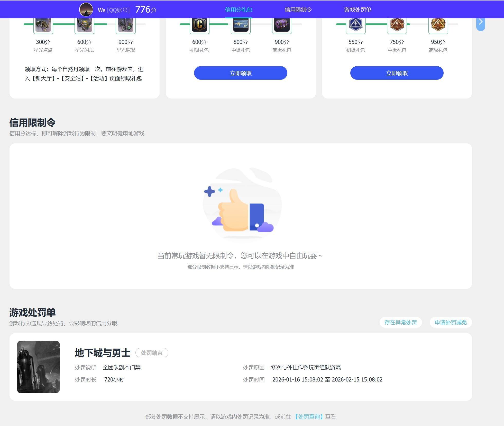Click the 950分 高级礼包 gold badge icon
The width and height of the screenshot is (504, 426).
pos(438,26)
